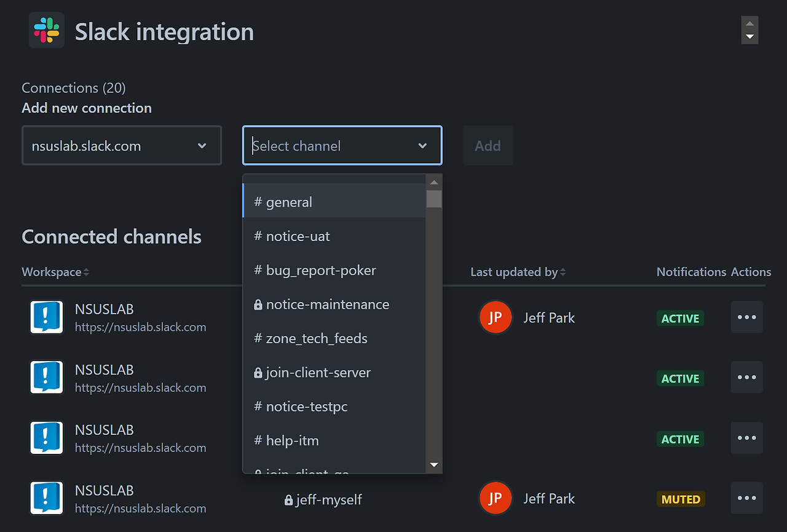Open the nsuslab.slack.com workspace dropdown

[x=122, y=146]
